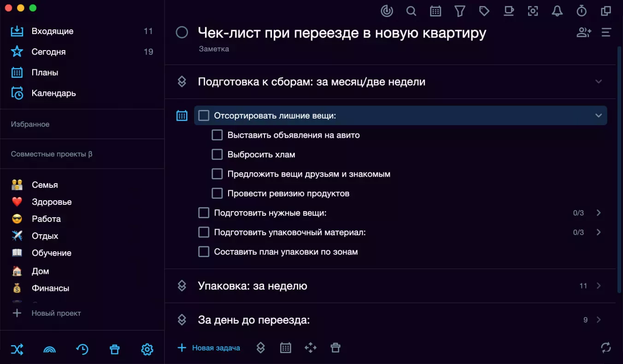The height and width of the screenshot is (364, 623).
Task: Open trash icon in sidebar footer
Action: pyautogui.click(x=115, y=350)
